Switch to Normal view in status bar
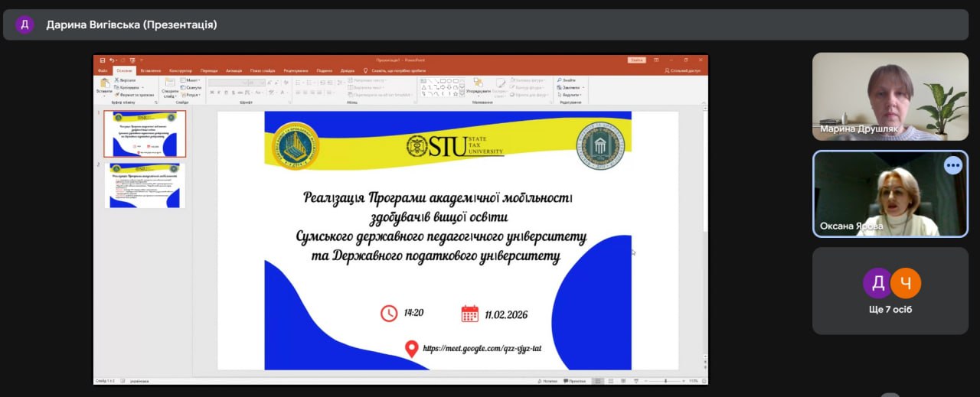The height and width of the screenshot is (397, 980). pos(598,380)
